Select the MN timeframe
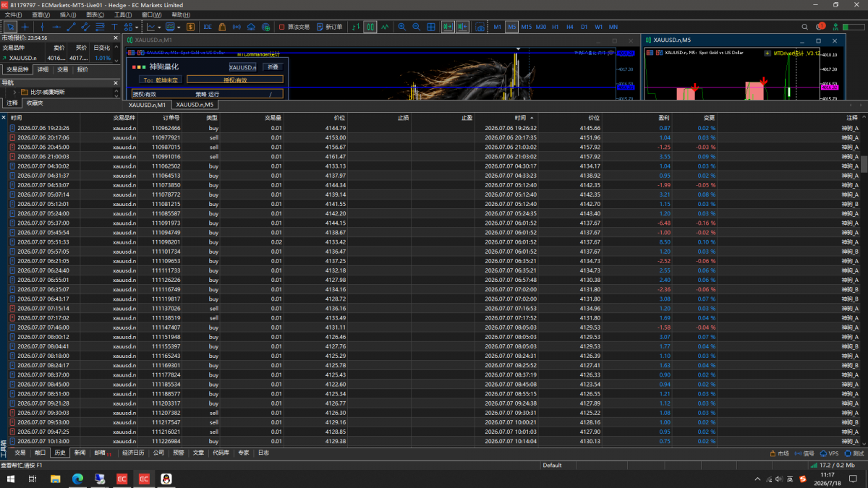Screen dimensions: 868x488 [x=613, y=27]
